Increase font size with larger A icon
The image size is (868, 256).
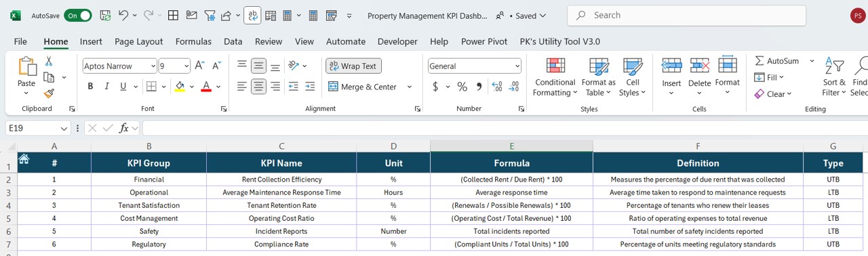pyautogui.click(x=199, y=66)
